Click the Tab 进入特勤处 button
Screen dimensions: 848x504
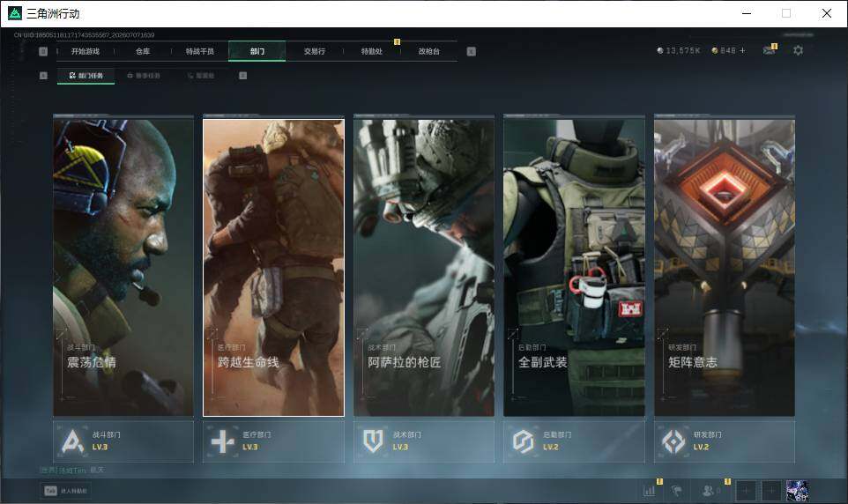click(65, 491)
